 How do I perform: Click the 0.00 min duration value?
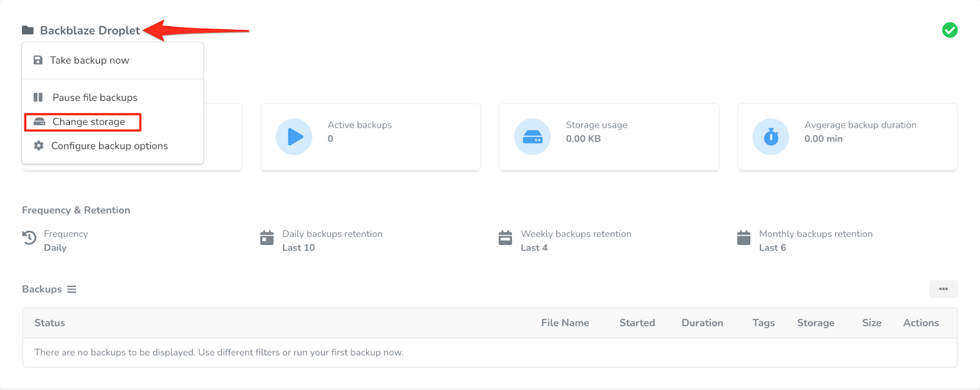pyautogui.click(x=823, y=138)
